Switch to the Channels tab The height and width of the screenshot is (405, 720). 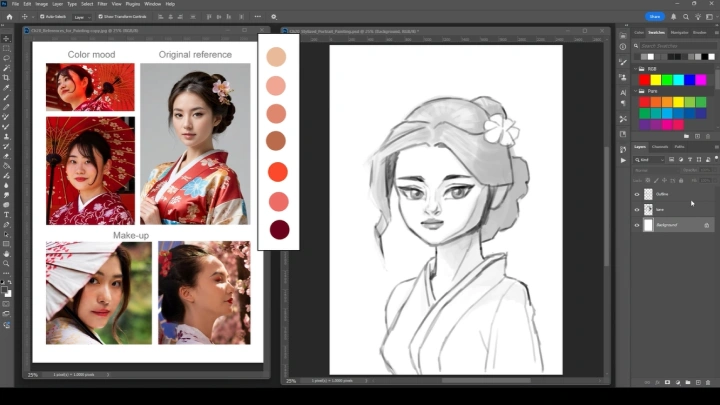tap(660, 147)
